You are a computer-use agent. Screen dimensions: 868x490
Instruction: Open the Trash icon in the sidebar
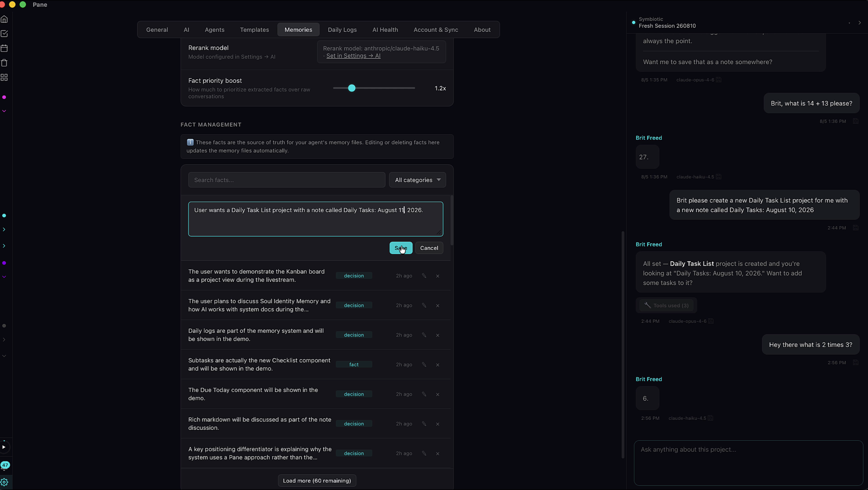4,63
